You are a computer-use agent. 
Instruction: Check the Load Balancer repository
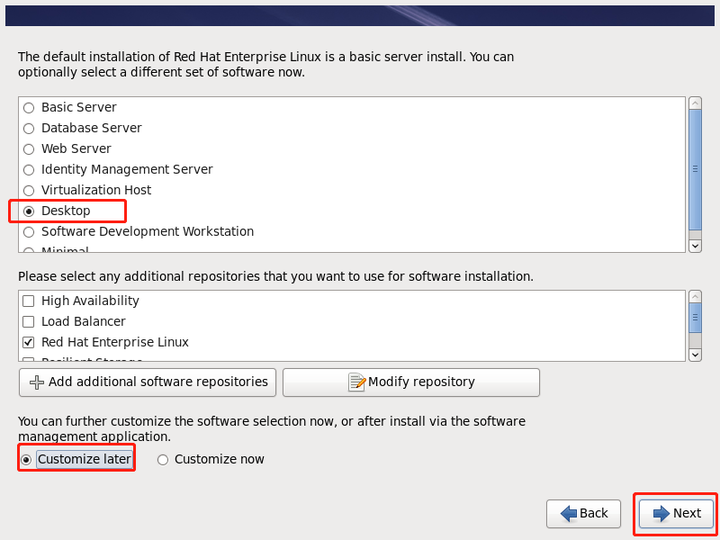point(28,322)
